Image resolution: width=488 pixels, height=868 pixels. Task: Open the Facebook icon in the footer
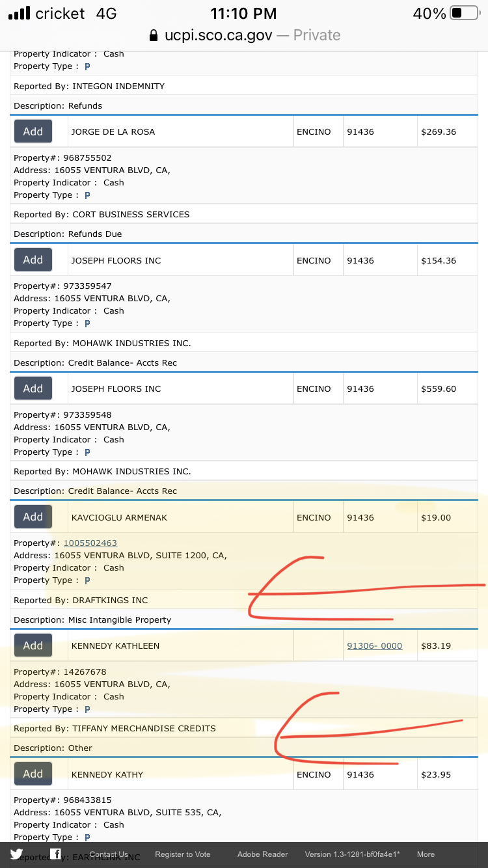click(56, 854)
